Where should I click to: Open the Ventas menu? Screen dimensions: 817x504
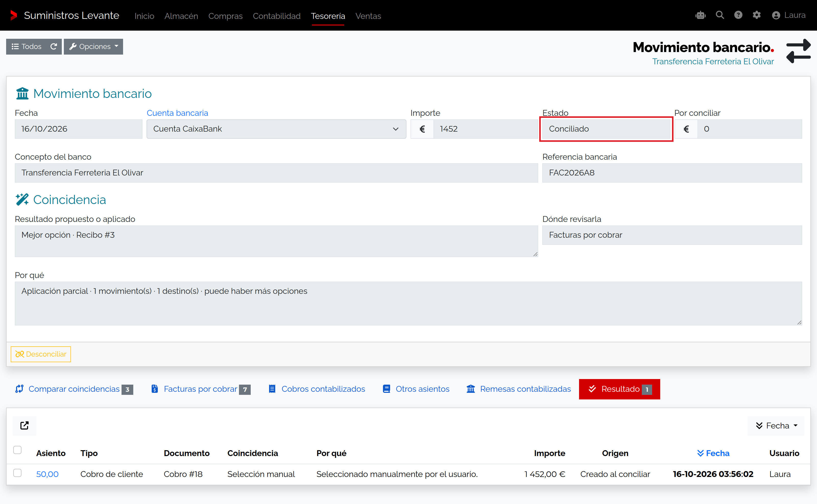(x=368, y=16)
